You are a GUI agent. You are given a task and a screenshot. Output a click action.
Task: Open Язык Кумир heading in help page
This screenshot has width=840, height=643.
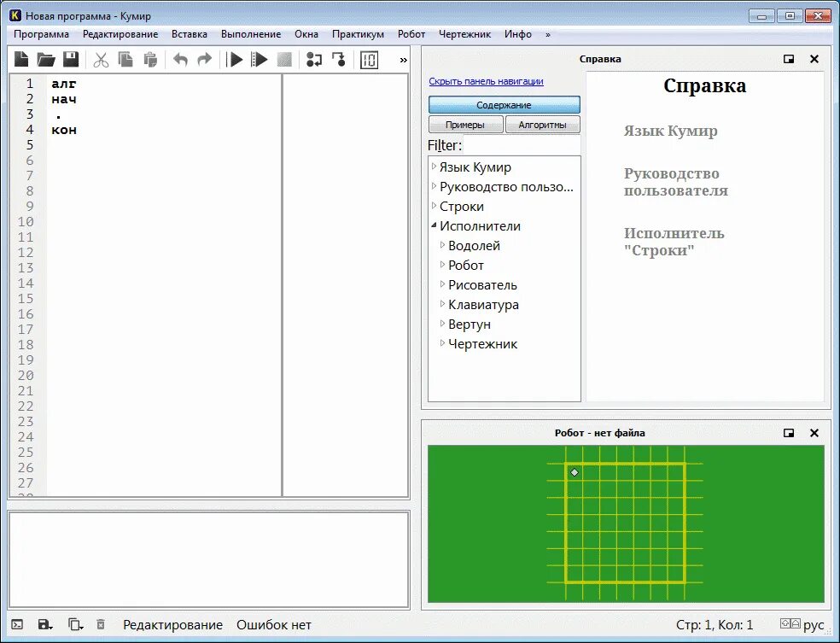(670, 131)
